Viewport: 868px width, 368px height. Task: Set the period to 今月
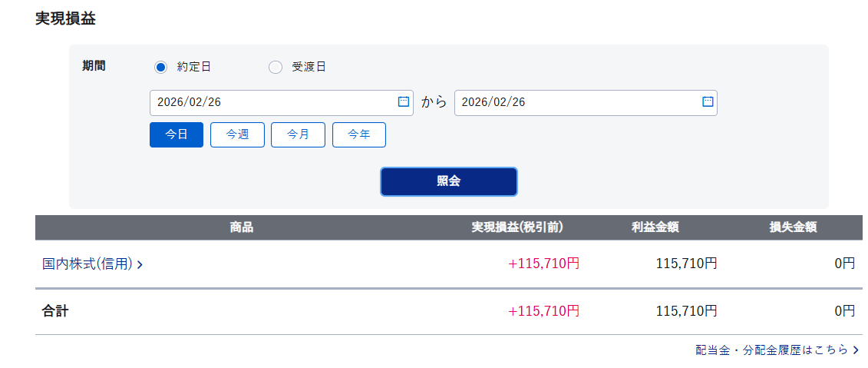click(x=298, y=134)
